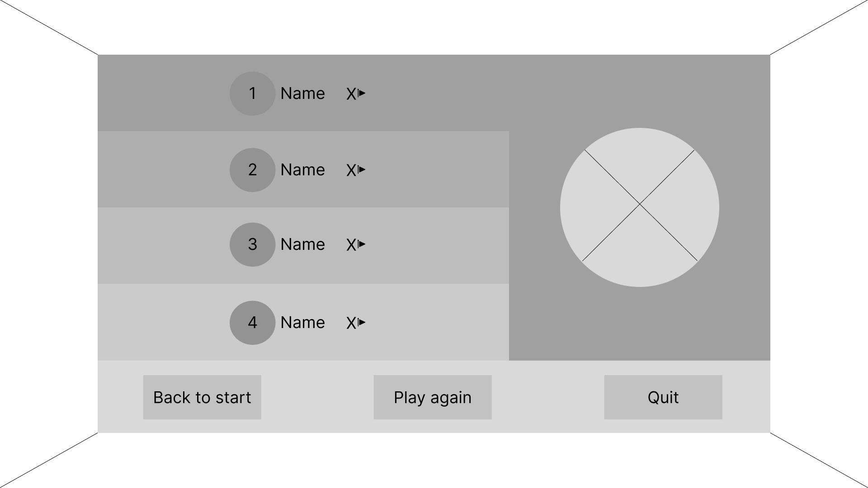Image resolution: width=868 pixels, height=488 pixels.
Task: Select the rank 1 circle badge
Action: pyautogui.click(x=252, y=94)
